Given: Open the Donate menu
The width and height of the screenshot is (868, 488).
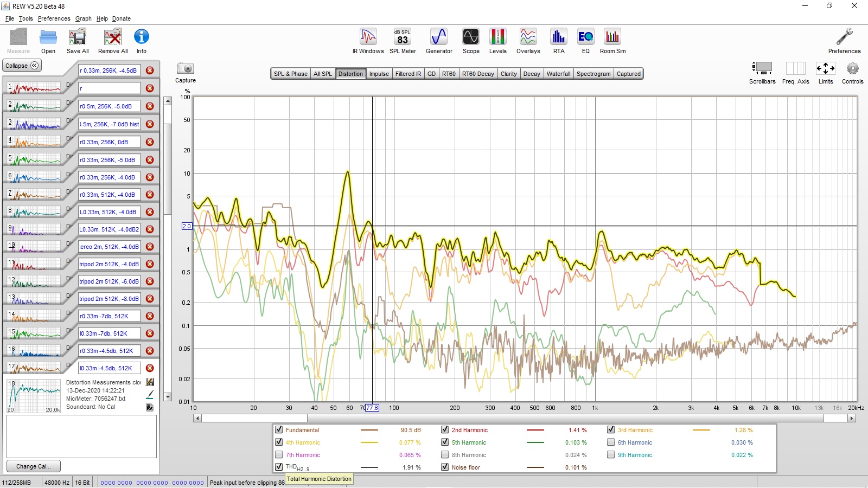Looking at the screenshot, I should pos(122,18).
